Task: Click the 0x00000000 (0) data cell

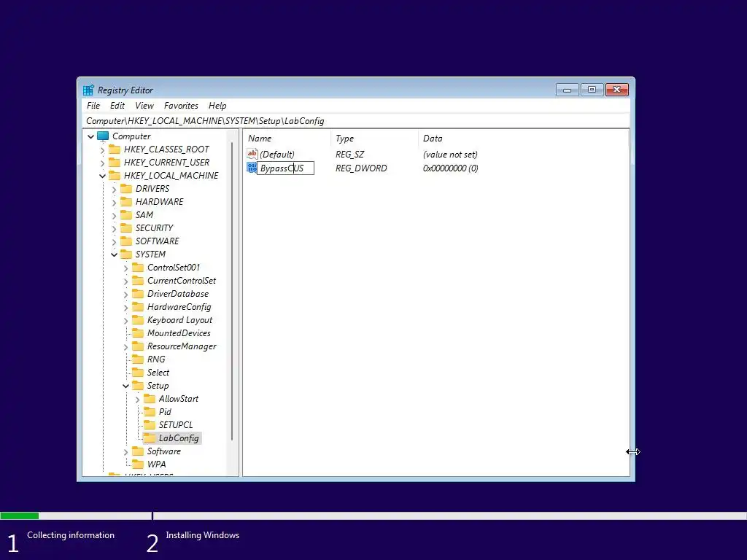Action: tap(450, 168)
